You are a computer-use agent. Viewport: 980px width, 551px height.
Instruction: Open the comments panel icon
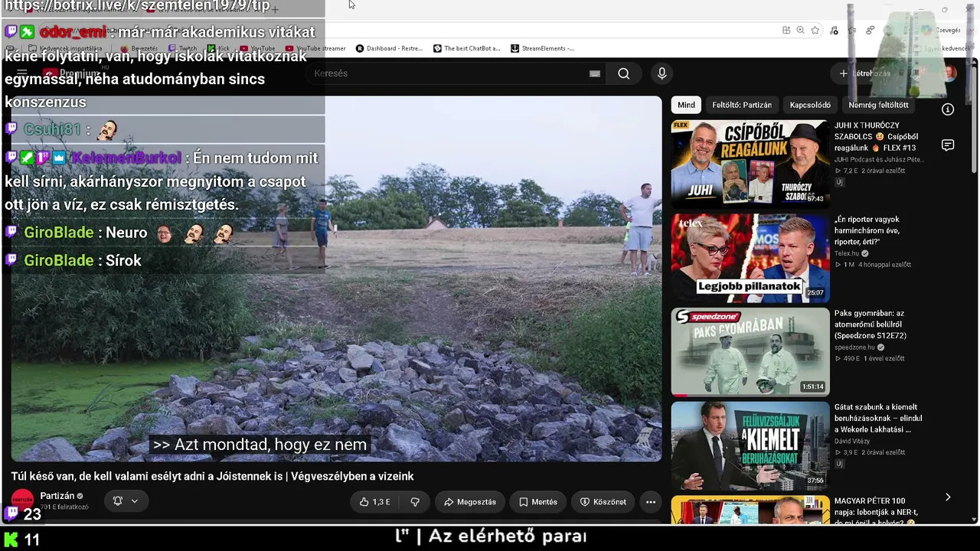pyautogui.click(x=948, y=145)
